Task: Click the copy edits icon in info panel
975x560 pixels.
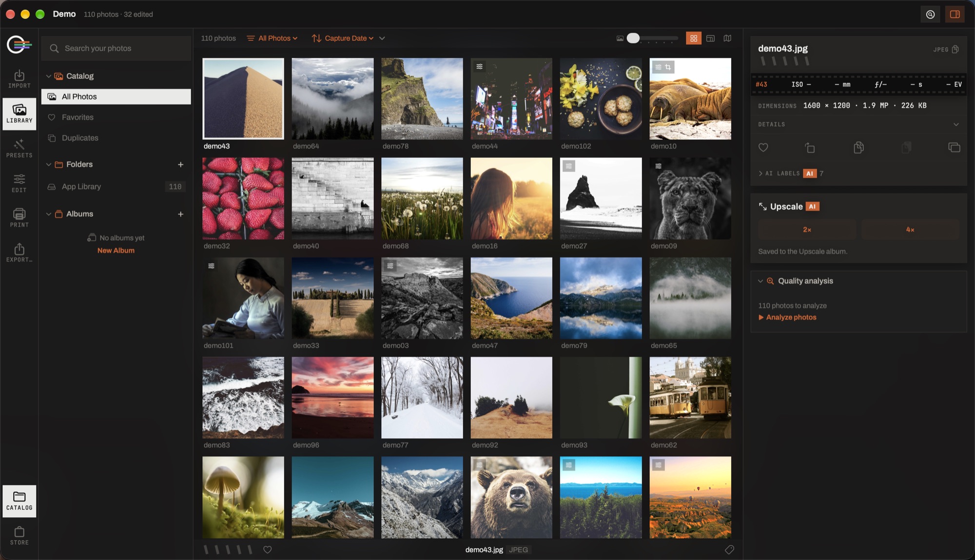Action: 858,147
